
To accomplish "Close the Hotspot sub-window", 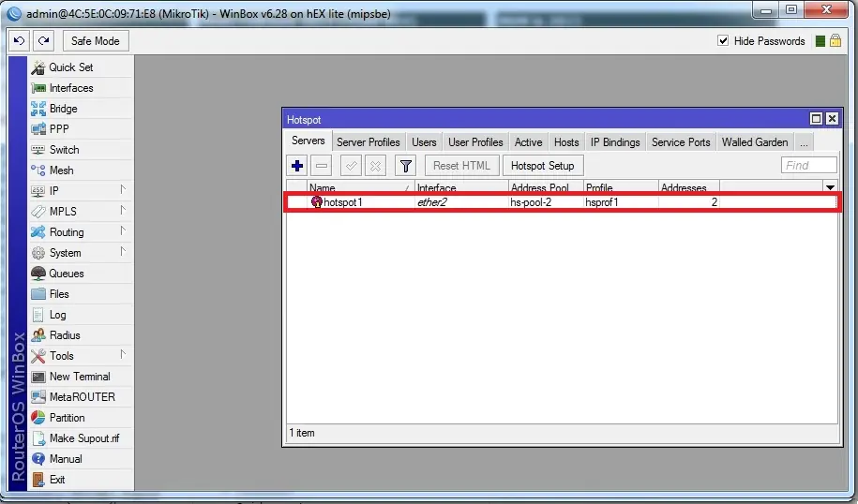I will pyautogui.click(x=833, y=119).
